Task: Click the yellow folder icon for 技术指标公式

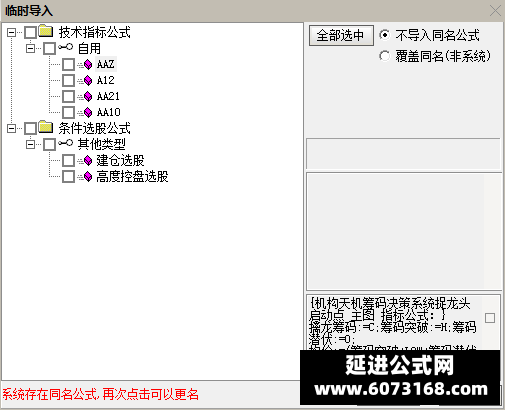Action: coord(46,31)
